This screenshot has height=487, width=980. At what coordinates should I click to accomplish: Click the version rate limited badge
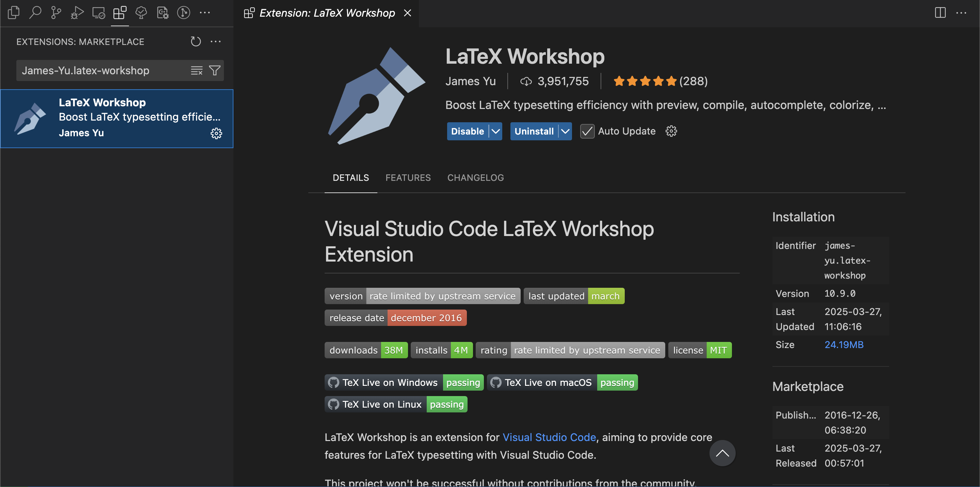pyautogui.click(x=422, y=296)
